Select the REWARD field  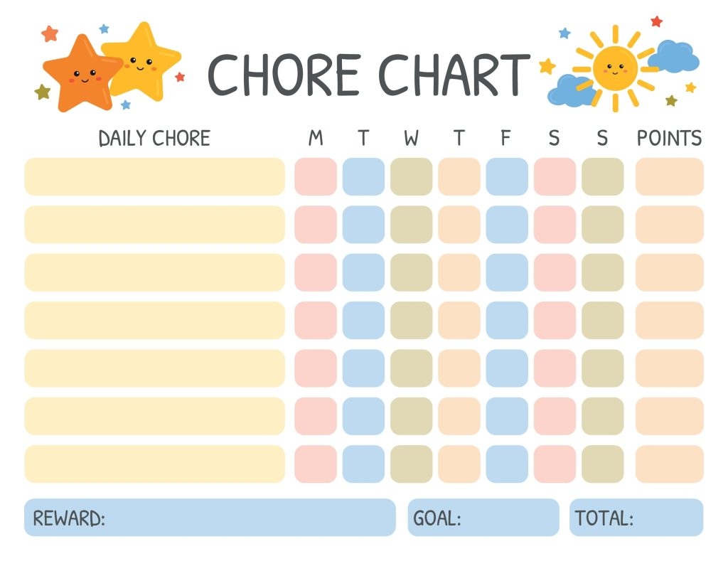(210, 518)
